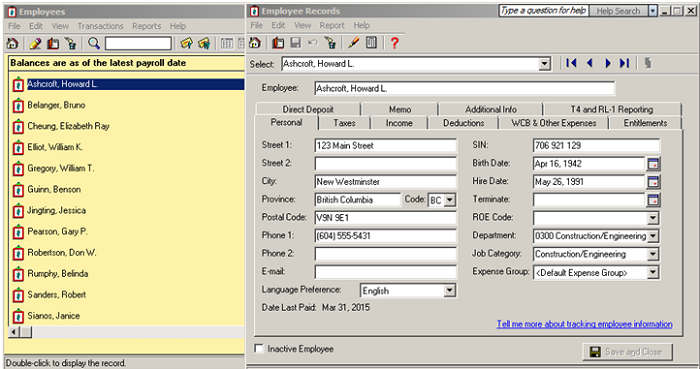The image size is (700, 369).
Task: Open the Language Preference dropdown
Action: tap(450, 290)
